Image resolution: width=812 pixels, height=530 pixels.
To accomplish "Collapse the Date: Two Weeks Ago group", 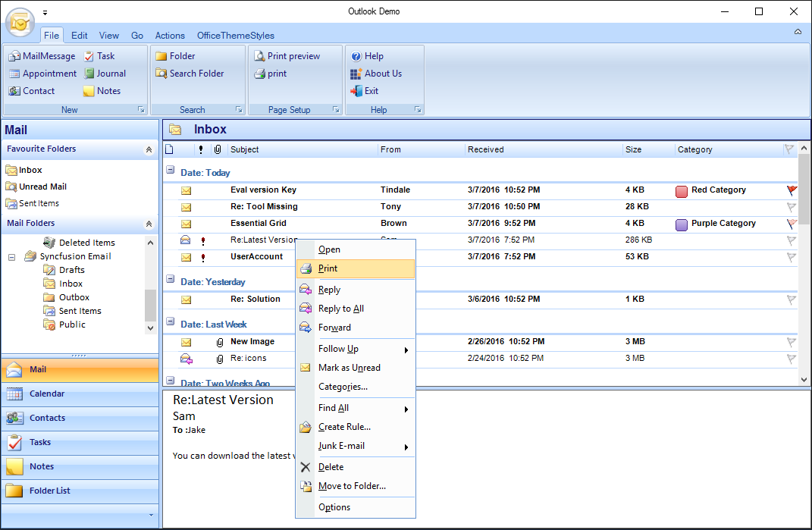I will [170, 381].
